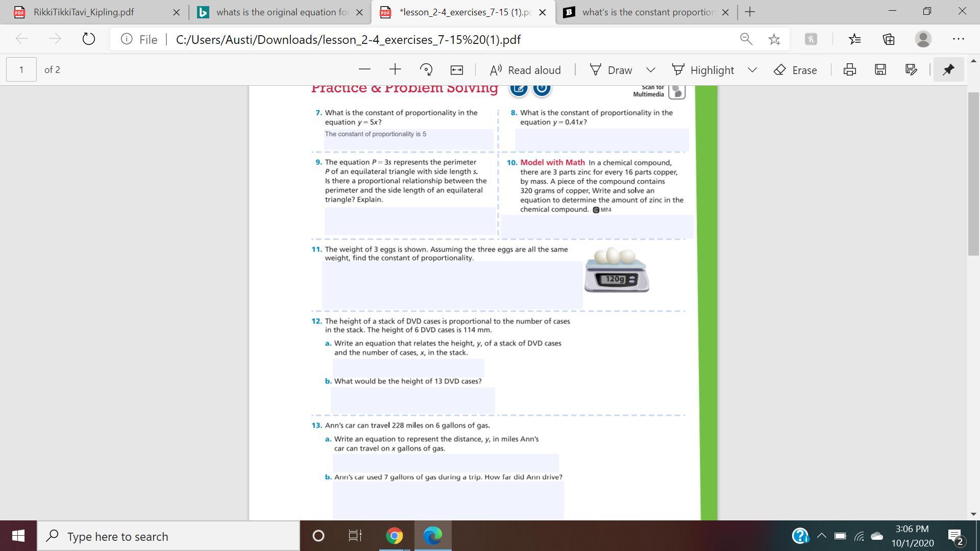Save the PDF with the disk icon
This screenshot has height=551, width=980.
coord(880,69)
